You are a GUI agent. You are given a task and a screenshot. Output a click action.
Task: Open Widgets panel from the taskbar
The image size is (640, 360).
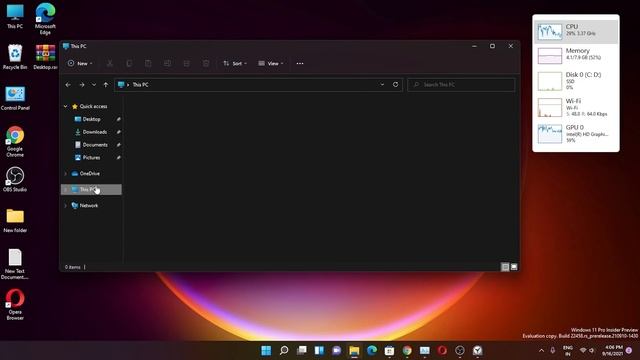click(319, 350)
